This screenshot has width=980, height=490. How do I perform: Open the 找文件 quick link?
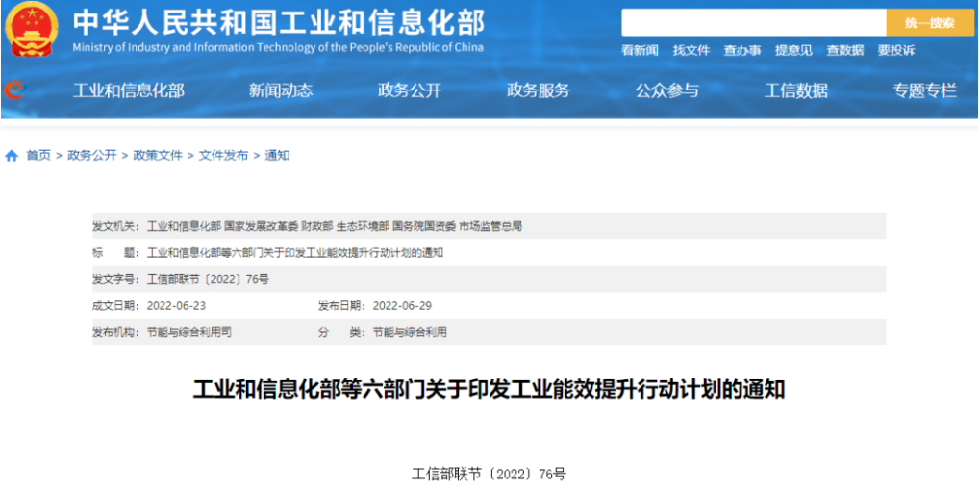[x=691, y=50]
